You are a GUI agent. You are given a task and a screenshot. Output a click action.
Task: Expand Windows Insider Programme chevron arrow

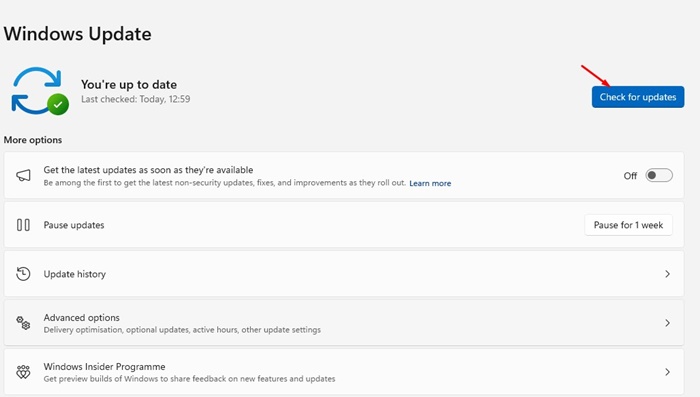pyautogui.click(x=667, y=372)
